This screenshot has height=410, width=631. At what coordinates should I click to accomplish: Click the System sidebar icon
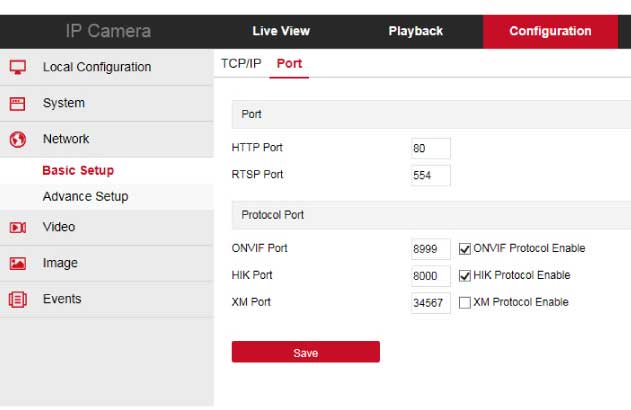pyautogui.click(x=17, y=103)
